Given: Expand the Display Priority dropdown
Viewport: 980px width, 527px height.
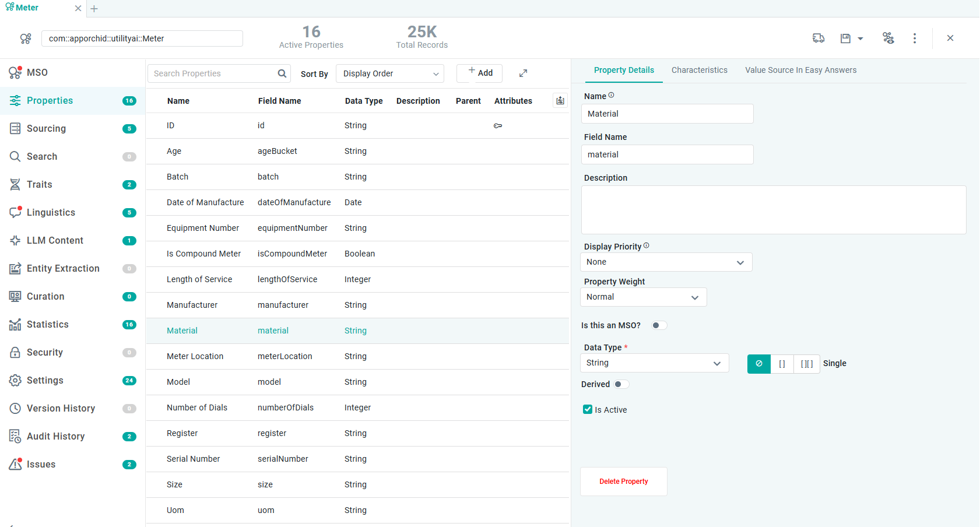Looking at the screenshot, I should pos(666,262).
